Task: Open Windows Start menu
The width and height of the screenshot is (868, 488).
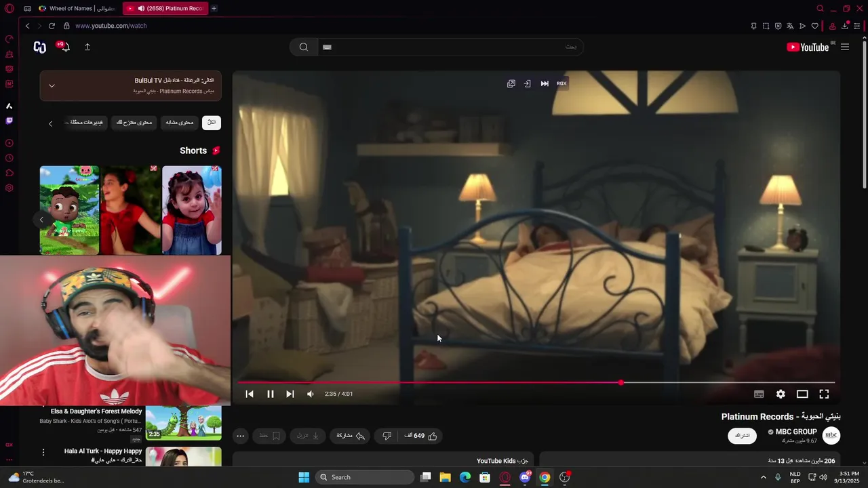Action: (x=304, y=477)
